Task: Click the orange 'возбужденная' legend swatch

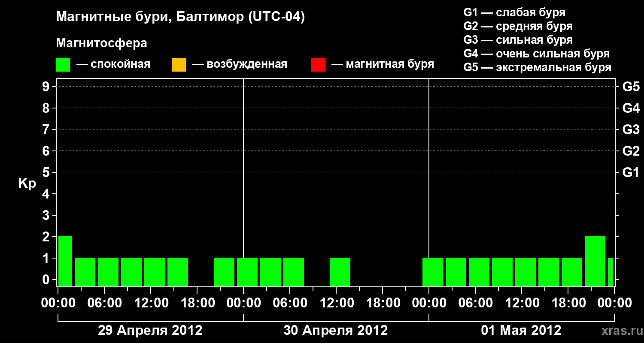Action: click(x=179, y=65)
